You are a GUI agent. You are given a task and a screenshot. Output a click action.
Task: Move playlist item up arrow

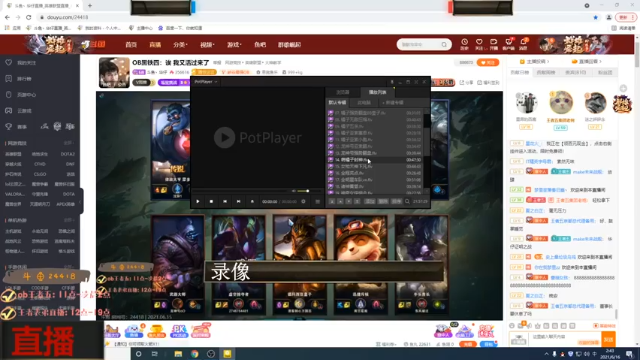pyautogui.click(x=340, y=201)
